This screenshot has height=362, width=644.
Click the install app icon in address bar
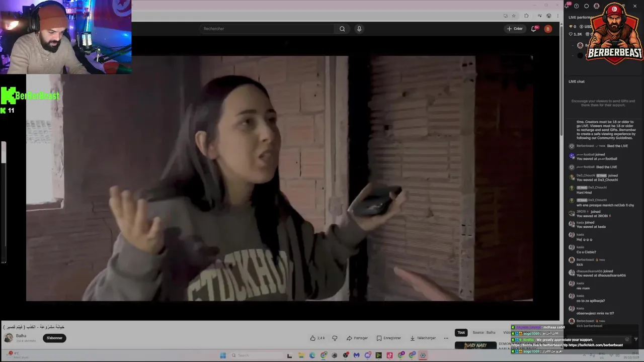point(505,16)
